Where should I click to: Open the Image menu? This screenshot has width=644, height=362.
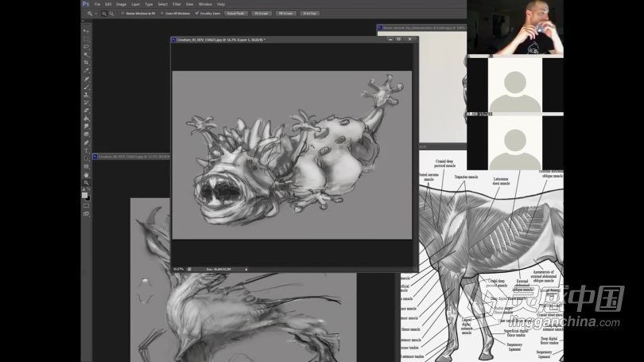tap(121, 4)
